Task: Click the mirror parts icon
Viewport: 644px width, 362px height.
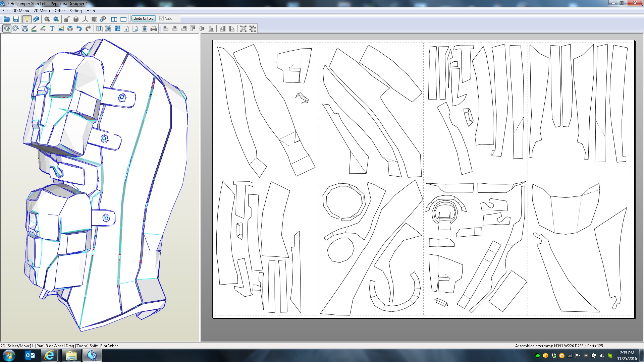Action: point(94,19)
